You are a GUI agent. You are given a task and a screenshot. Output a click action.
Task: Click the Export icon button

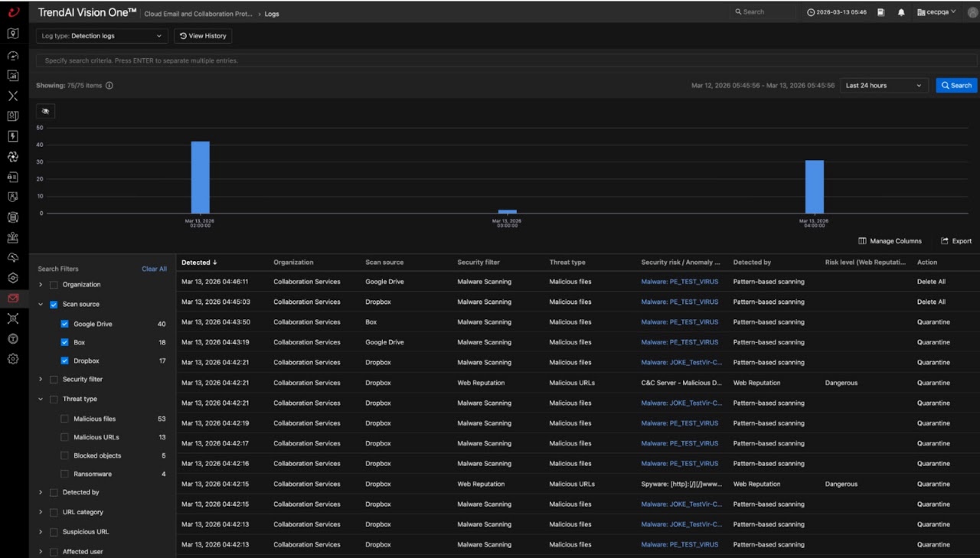(x=956, y=241)
